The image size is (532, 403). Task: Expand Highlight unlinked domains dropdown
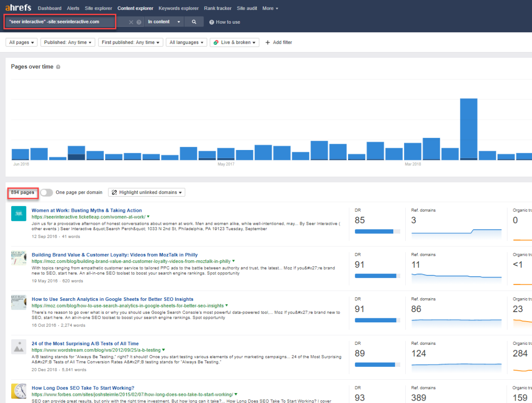coord(147,193)
